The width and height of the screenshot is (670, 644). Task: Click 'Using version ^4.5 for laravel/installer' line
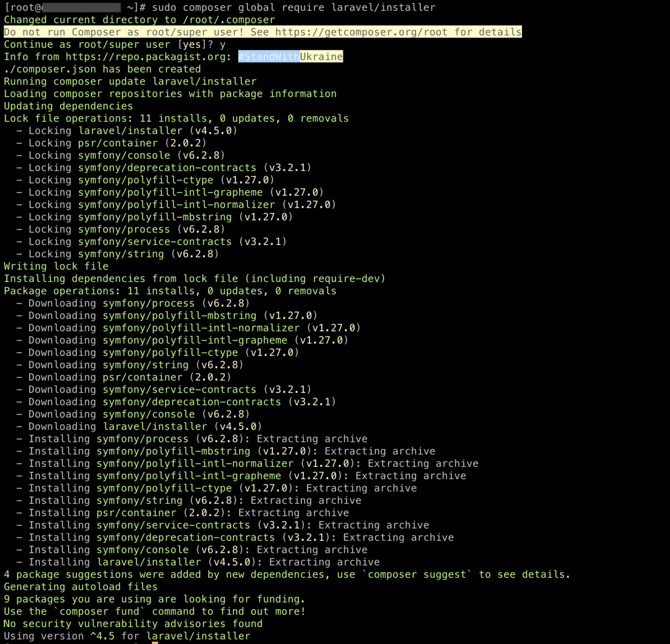click(127, 635)
